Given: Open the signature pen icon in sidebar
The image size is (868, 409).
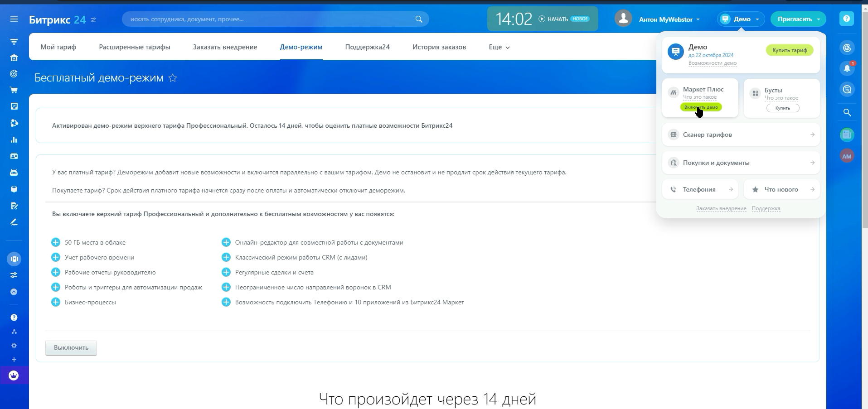Looking at the screenshot, I should tap(14, 222).
